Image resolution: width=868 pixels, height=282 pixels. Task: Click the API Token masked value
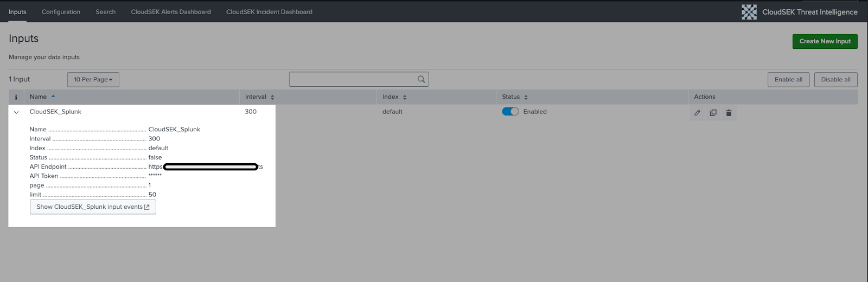tap(155, 176)
